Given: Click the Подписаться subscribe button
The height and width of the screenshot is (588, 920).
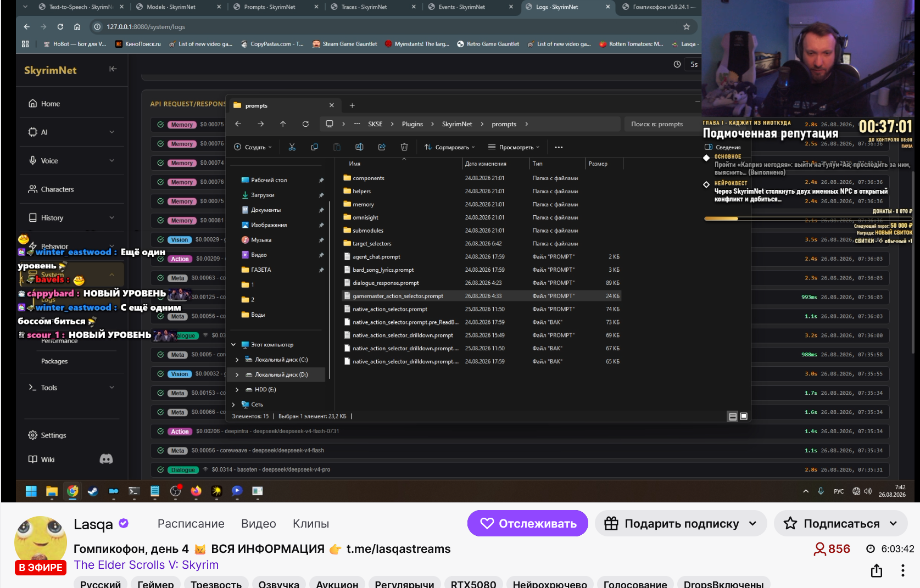Looking at the screenshot, I should pos(840,524).
